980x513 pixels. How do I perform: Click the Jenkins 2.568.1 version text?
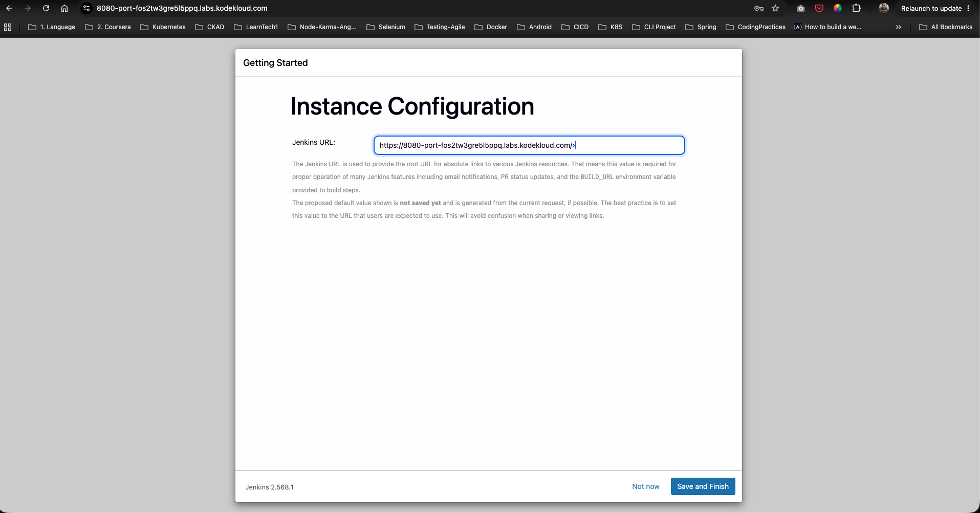pos(269,487)
